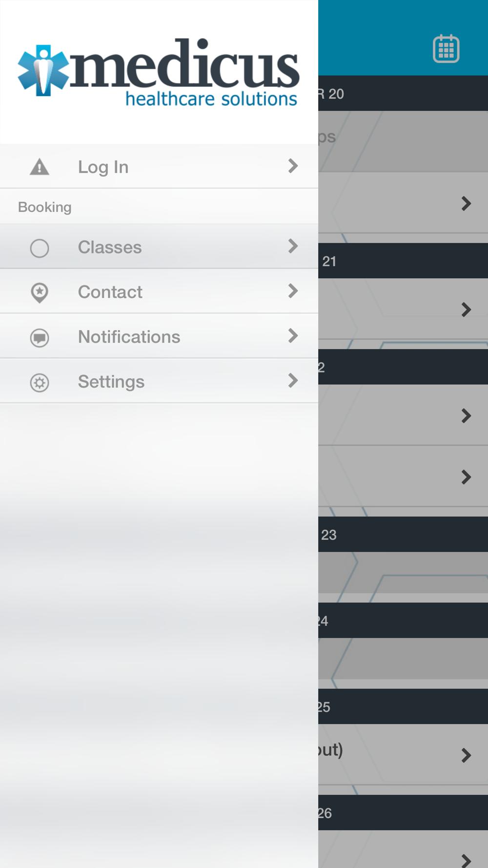Go to Notifications in the menu

(129, 337)
